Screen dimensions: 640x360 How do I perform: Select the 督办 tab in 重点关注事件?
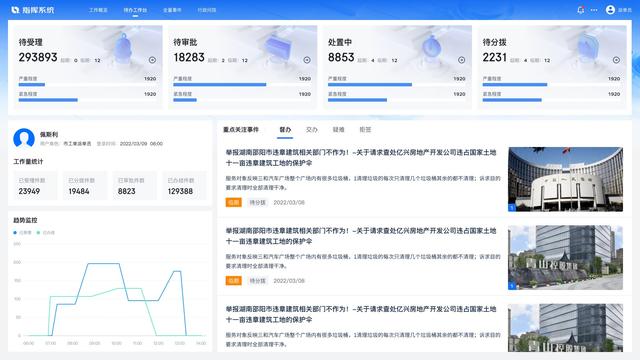tap(285, 130)
